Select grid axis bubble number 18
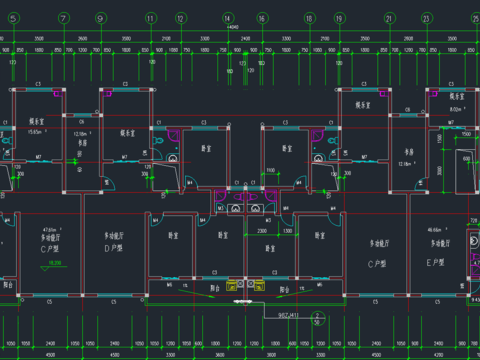The height and width of the screenshot is (360, 480). point(310,18)
